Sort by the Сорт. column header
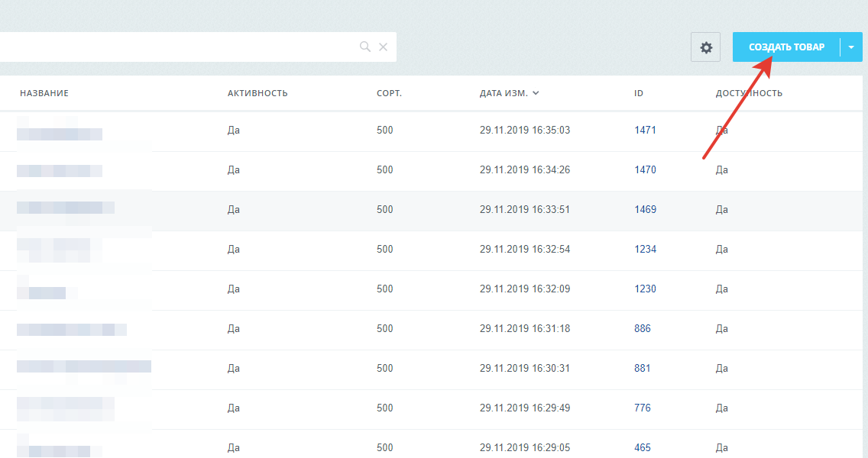This screenshot has height=458, width=868. tap(389, 93)
